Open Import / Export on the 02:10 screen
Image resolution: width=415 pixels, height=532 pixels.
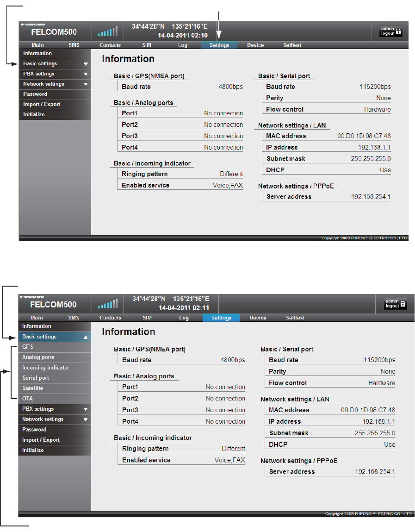tap(55, 105)
